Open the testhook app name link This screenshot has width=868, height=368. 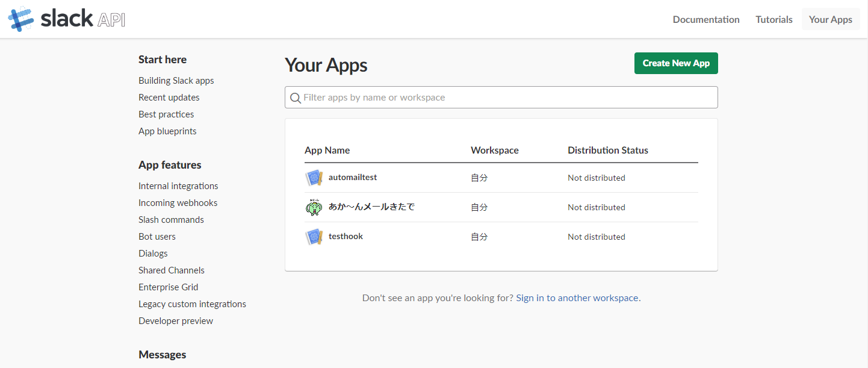[346, 237]
